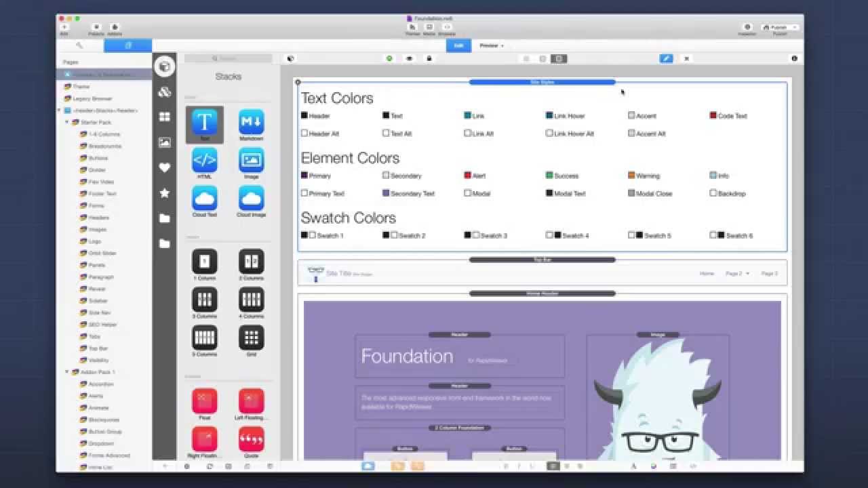Viewport: 868px width, 488px height.
Task: Switch to the wrench sidebar tab
Action: [x=80, y=45]
